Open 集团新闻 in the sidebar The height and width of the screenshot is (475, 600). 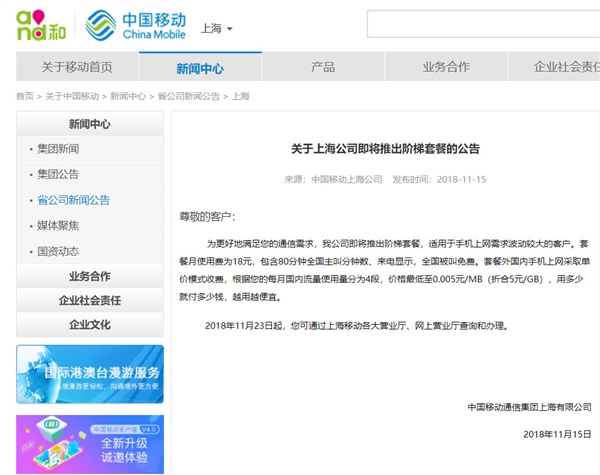(58, 149)
